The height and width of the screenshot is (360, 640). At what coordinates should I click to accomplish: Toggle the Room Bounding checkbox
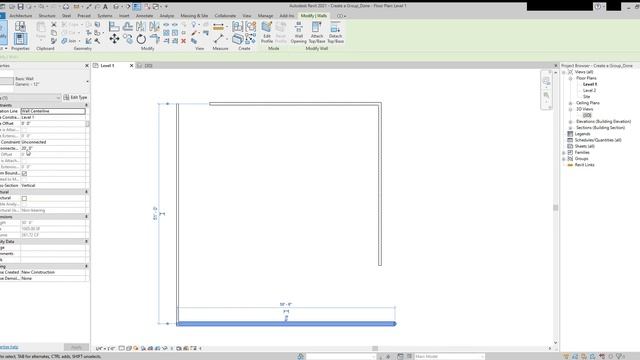point(24,173)
